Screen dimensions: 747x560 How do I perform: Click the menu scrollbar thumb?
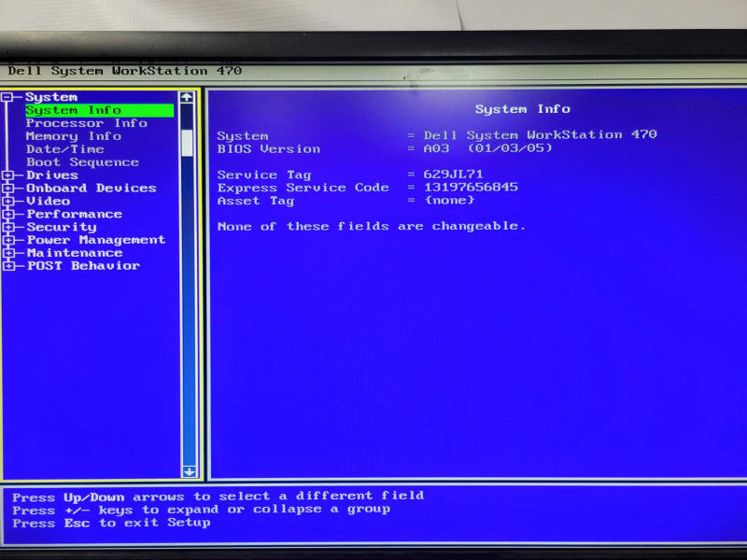(x=188, y=142)
